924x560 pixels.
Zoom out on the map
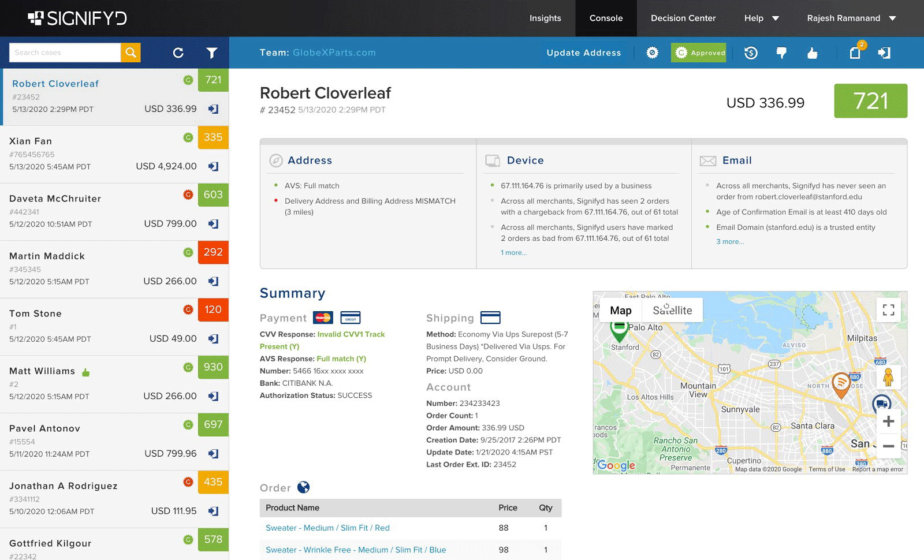[x=889, y=446]
